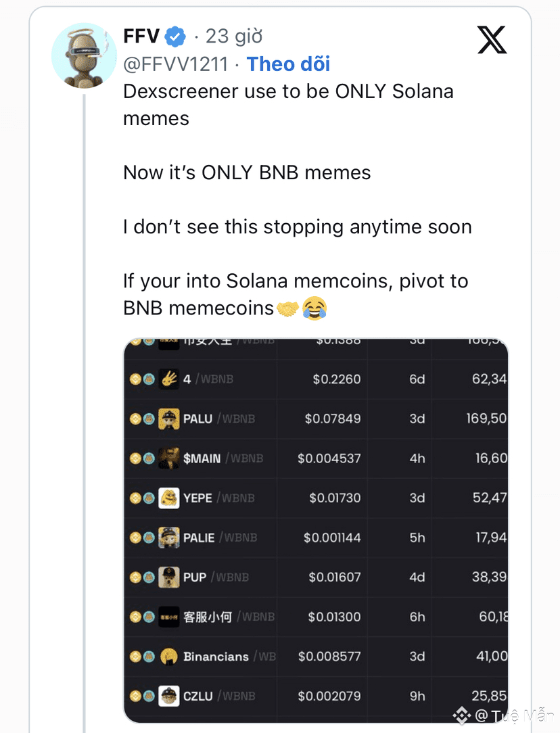Click the Theo dõi follow link
This screenshot has width=560, height=733.
point(288,64)
